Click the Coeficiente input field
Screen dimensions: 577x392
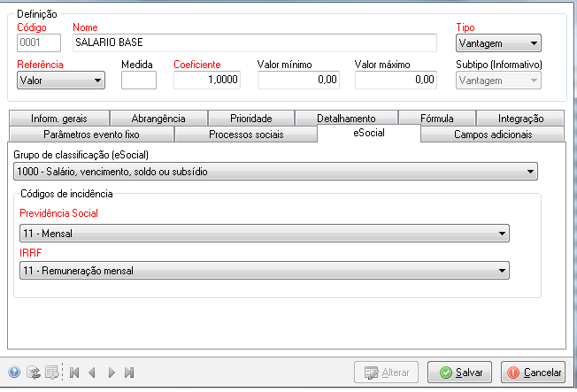pos(207,81)
